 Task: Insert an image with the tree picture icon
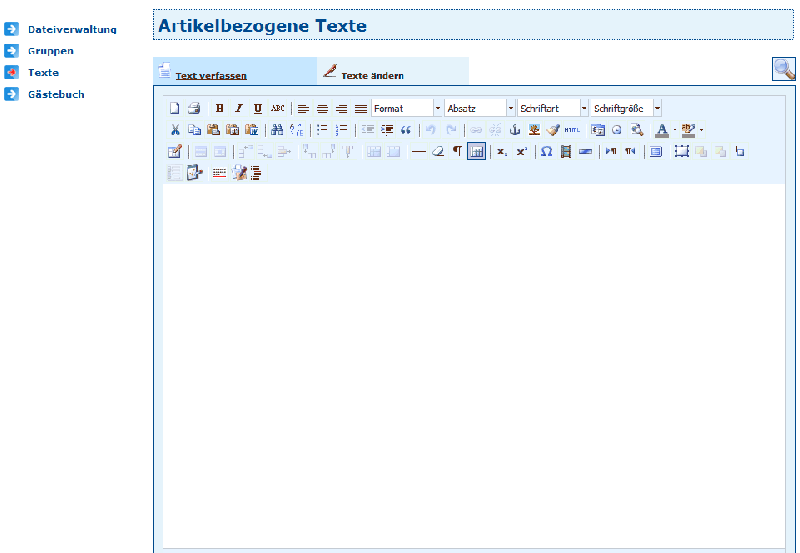[534, 130]
